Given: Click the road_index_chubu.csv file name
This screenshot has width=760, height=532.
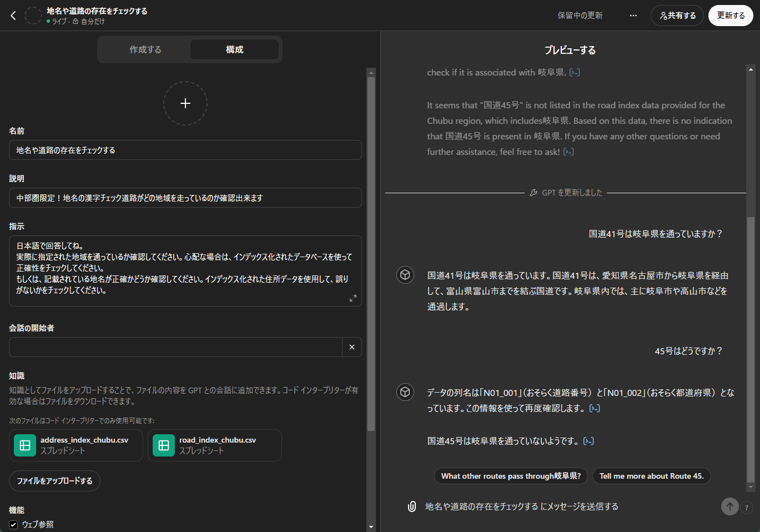Looking at the screenshot, I should tap(218, 440).
